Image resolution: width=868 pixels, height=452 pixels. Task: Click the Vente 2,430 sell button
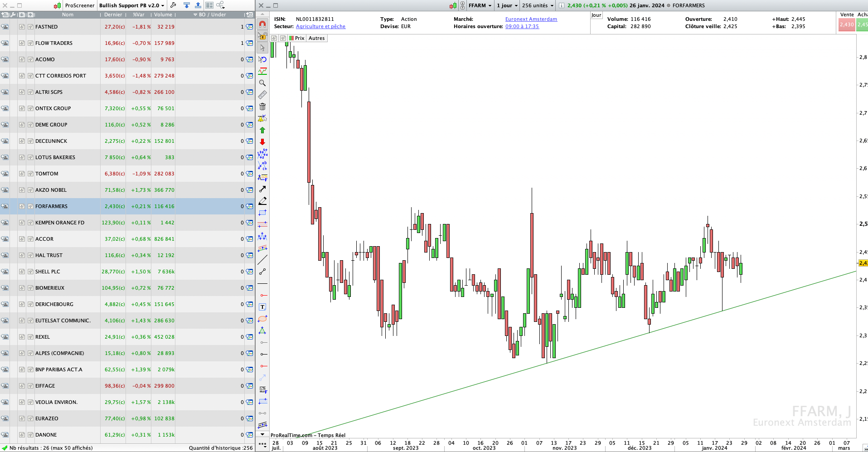[x=847, y=24]
